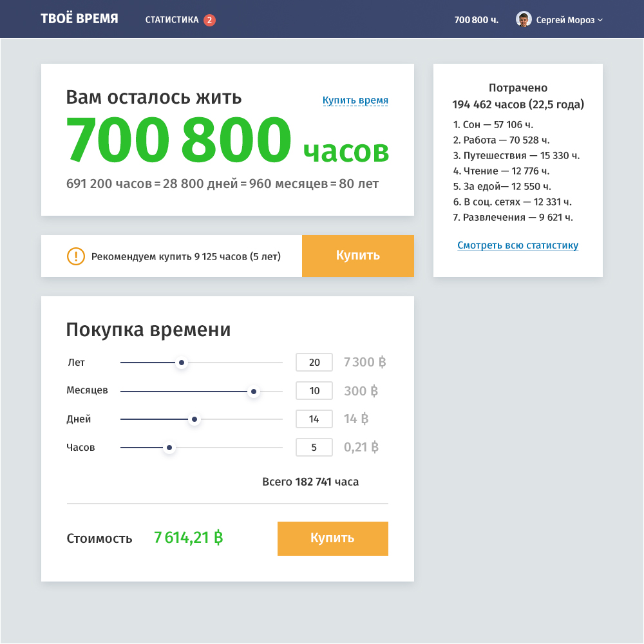The width and height of the screenshot is (644, 644).
Task: Expand the Сергей Мороз user dropdown
Action: 600,20
